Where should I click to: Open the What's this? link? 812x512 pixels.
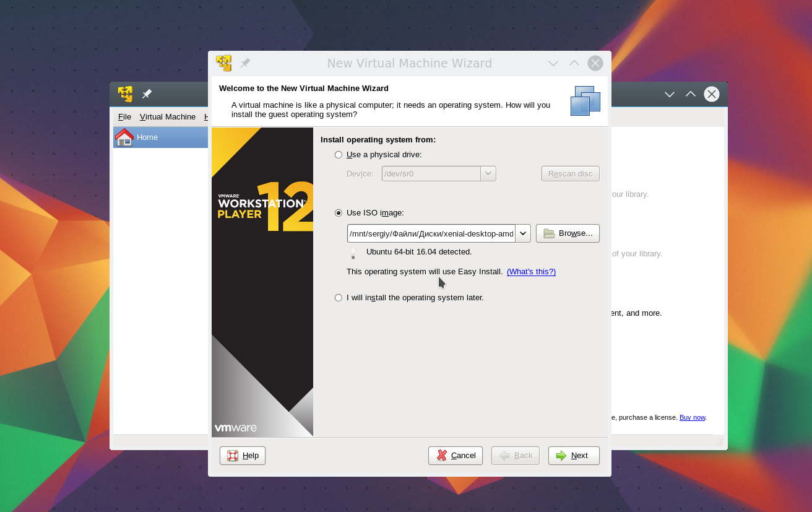coord(531,272)
